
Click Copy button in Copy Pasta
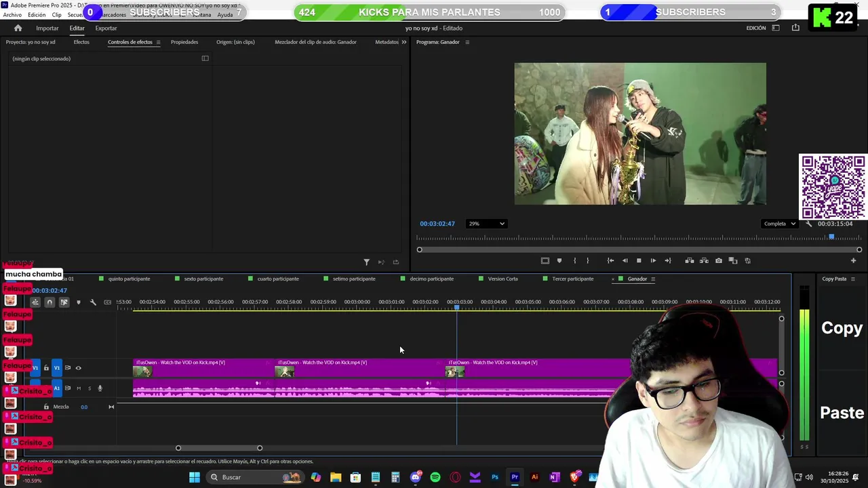(x=842, y=328)
